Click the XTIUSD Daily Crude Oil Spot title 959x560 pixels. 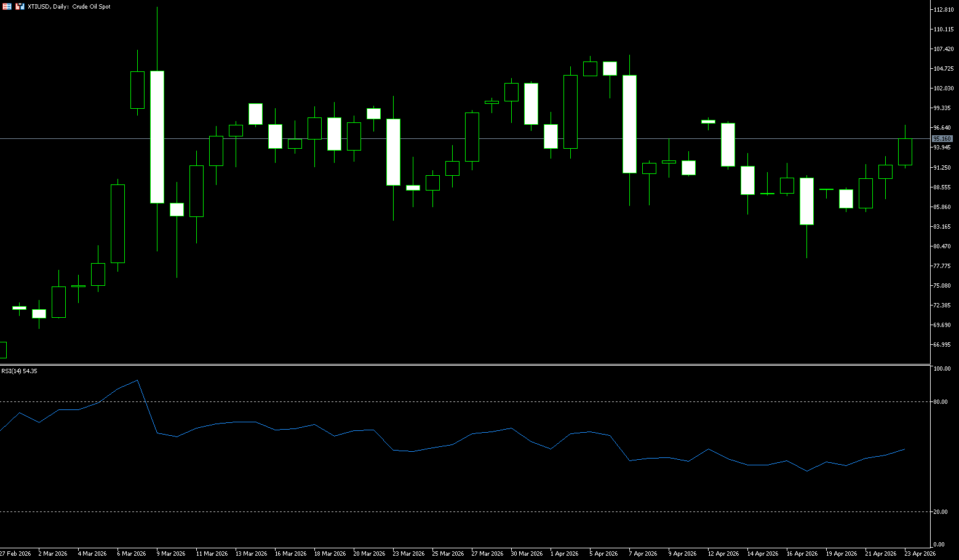click(x=69, y=7)
